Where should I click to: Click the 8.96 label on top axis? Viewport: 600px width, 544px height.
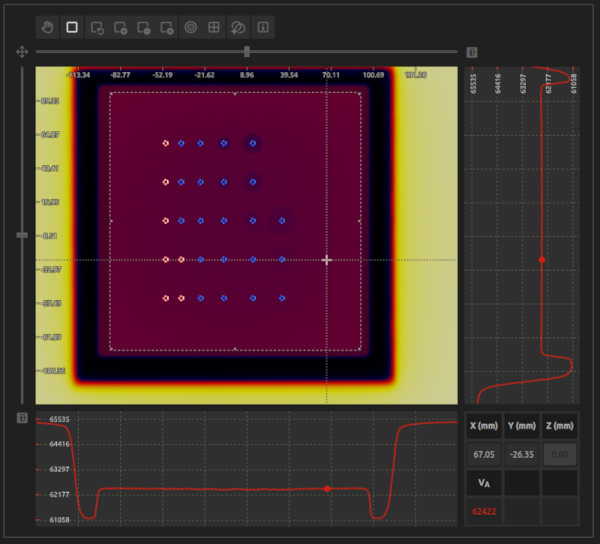pyautogui.click(x=247, y=75)
